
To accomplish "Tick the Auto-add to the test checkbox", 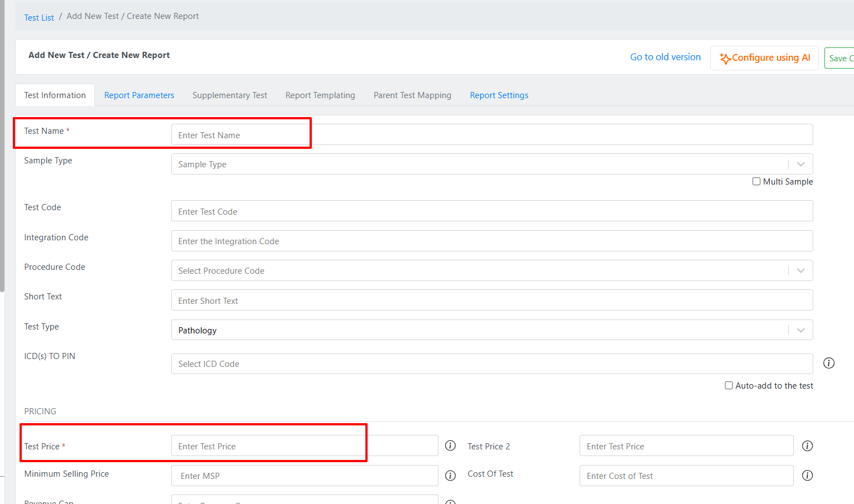I will coord(728,385).
